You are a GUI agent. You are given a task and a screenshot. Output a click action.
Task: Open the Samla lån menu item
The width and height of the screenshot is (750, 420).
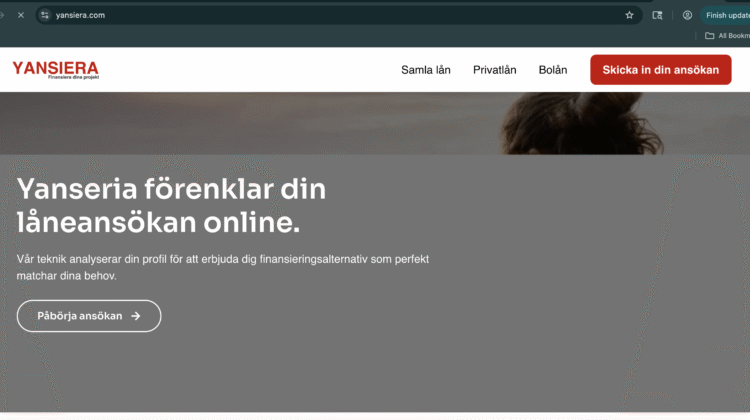pyautogui.click(x=426, y=70)
